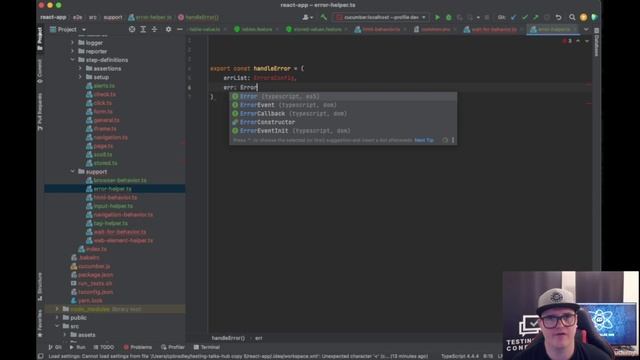Click the Next Tip link in popup

[x=424, y=140]
